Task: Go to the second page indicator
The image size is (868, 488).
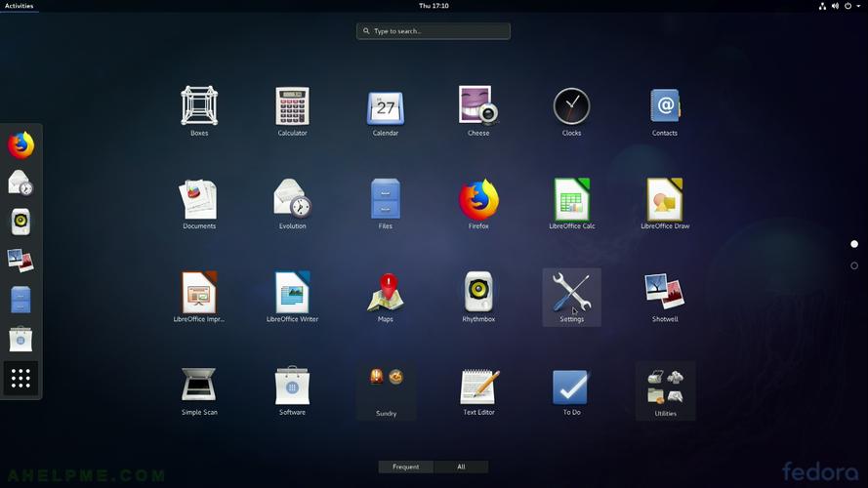Action: click(854, 265)
